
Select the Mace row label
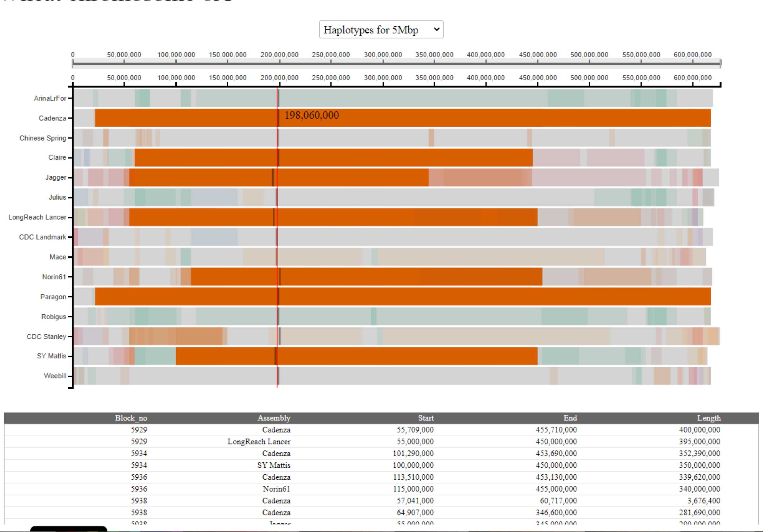point(58,257)
